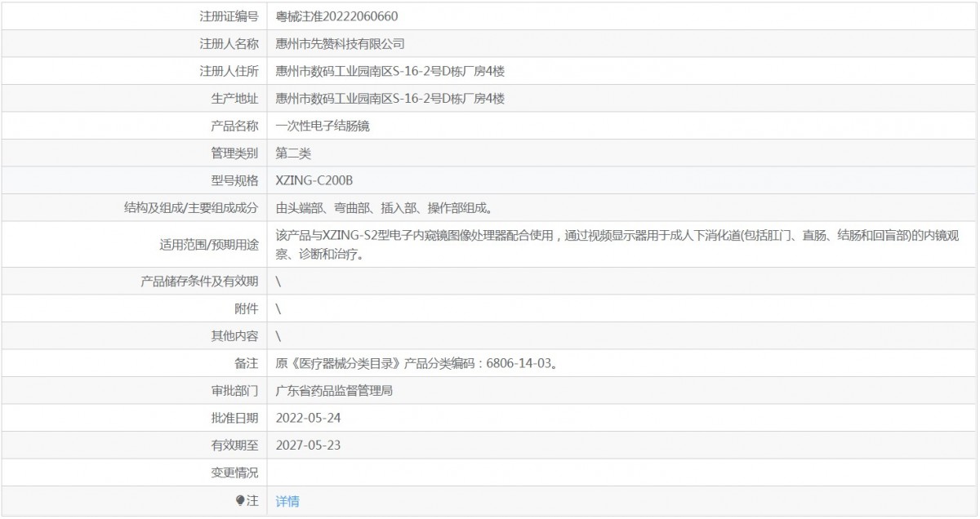Screen dimensions: 980x519
Task: Select expiry date 2027-05-23
Action: pyautogui.click(x=308, y=446)
